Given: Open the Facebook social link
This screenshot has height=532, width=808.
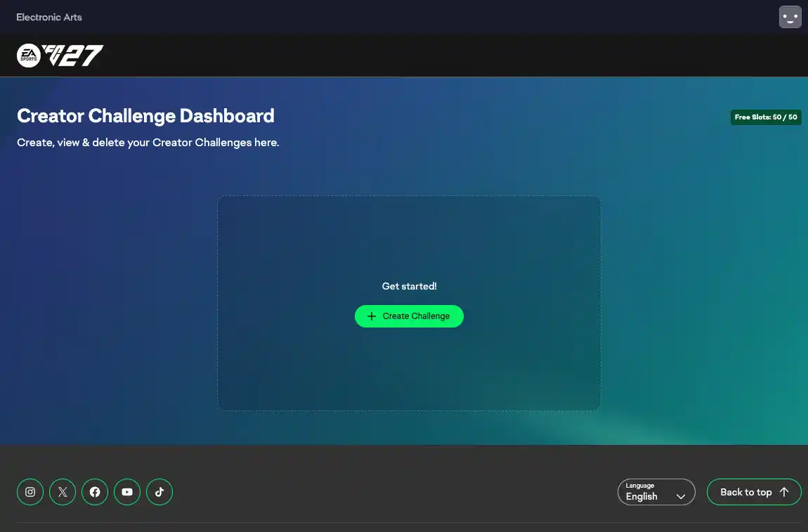Looking at the screenshot, I should pos(95,492).
